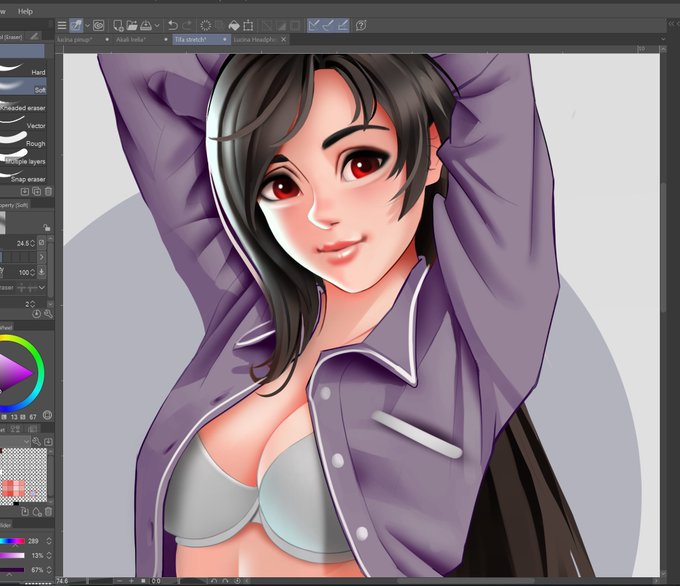680x586 pixels.
Task: Delete color from the color set
Action: coord(49,512)
